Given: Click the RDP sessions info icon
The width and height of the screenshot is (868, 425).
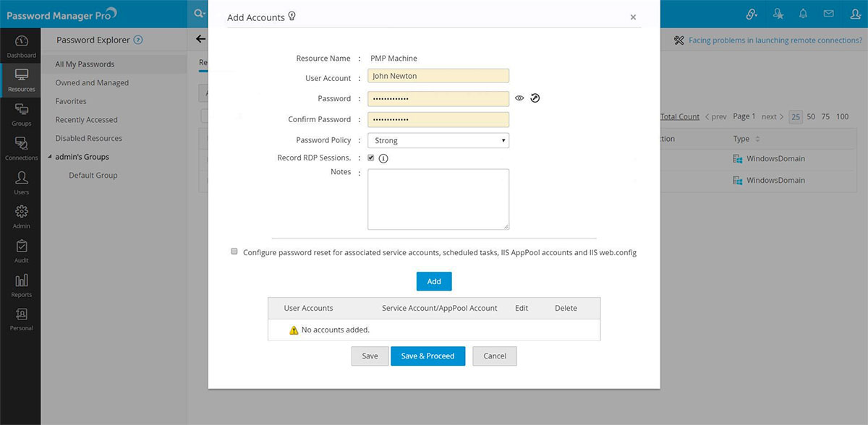Looking at the screenshot, I should coord(383,158).
